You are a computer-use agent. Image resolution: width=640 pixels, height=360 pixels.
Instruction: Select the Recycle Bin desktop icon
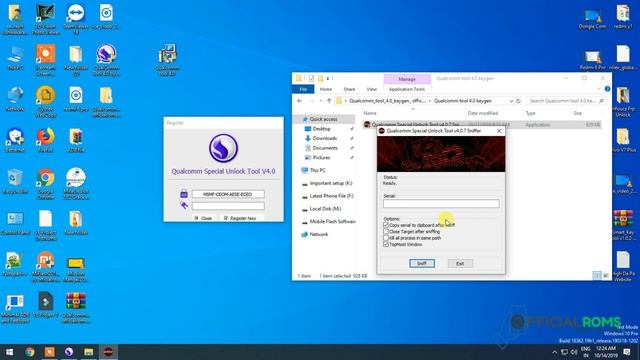15,181
